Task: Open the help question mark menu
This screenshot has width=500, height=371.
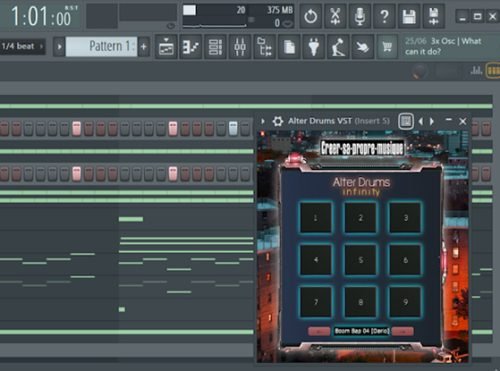Action: click(384, 16)
